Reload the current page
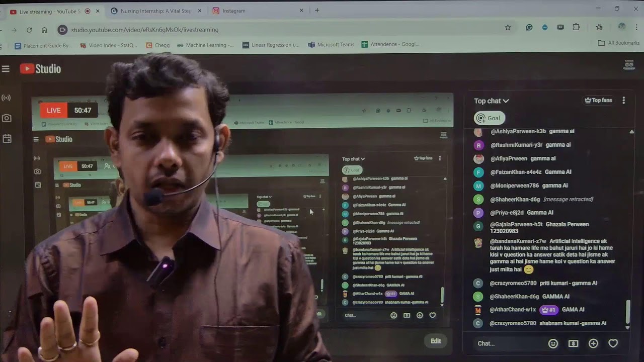This screenshot has width=644, height=362. [x=29, y=30]
